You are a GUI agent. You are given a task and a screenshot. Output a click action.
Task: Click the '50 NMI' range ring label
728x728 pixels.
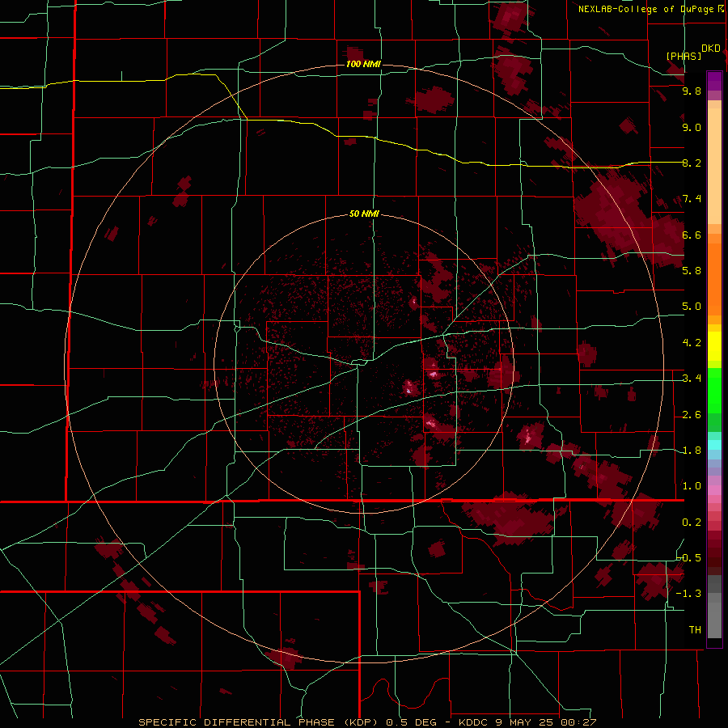click(x=364, y=214)
